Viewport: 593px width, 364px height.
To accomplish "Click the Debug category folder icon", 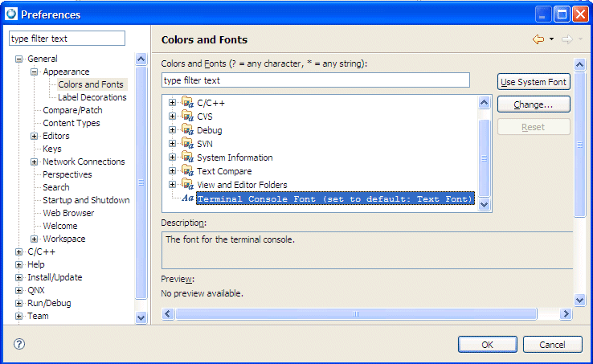I will [x=187, y=130].
